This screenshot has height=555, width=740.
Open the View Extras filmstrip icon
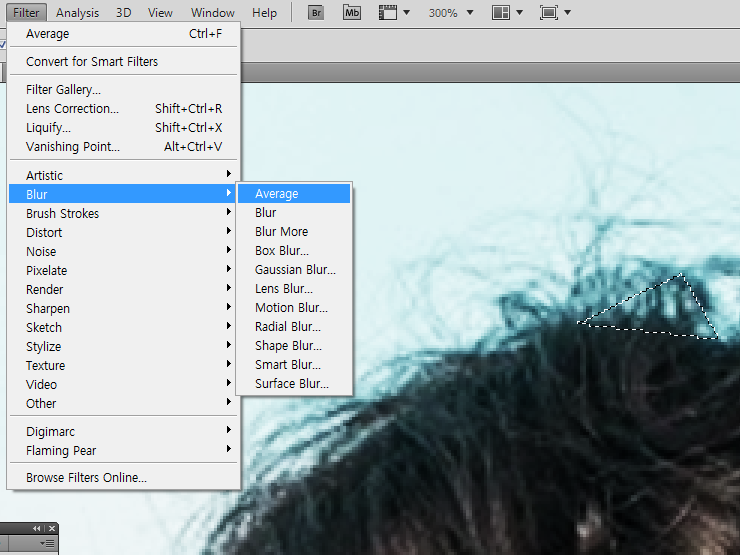pos(387,13)
